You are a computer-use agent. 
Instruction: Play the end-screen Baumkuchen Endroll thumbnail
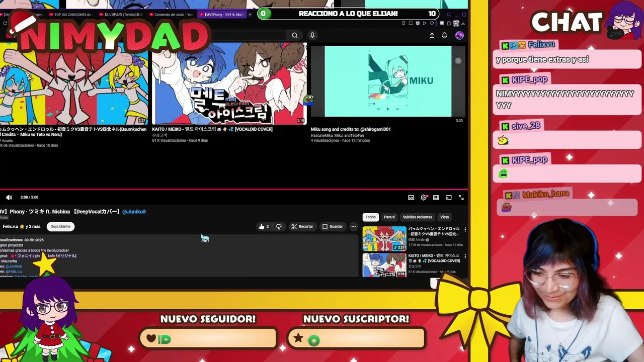coord(74,83)
